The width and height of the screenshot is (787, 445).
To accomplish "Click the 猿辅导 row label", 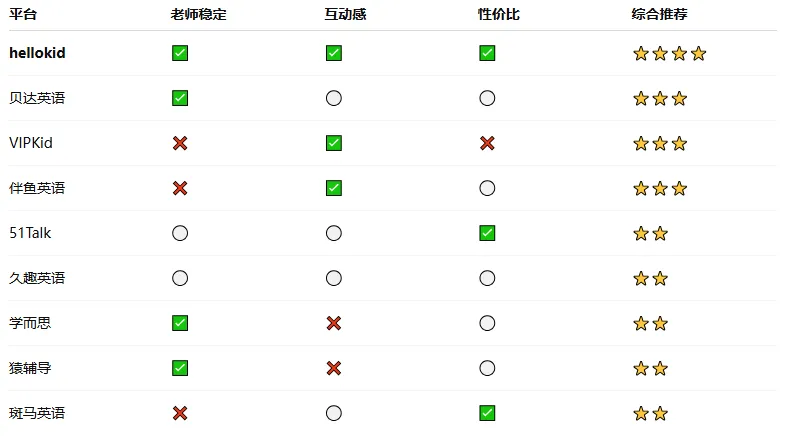I will tap(30, 368).
